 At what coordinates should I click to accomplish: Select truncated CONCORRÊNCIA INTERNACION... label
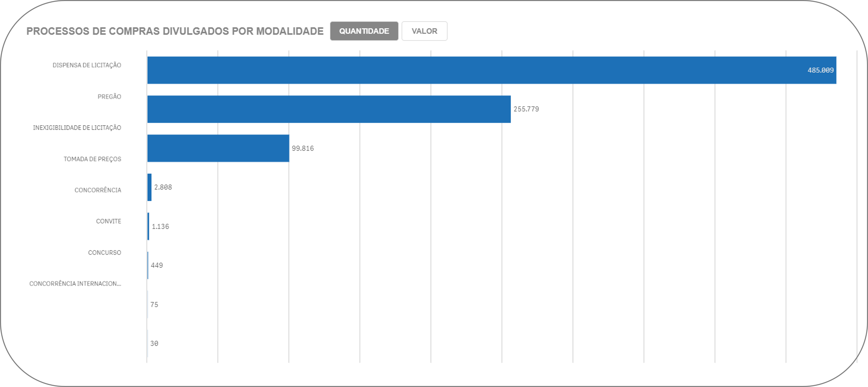click(x=75, y=284)
